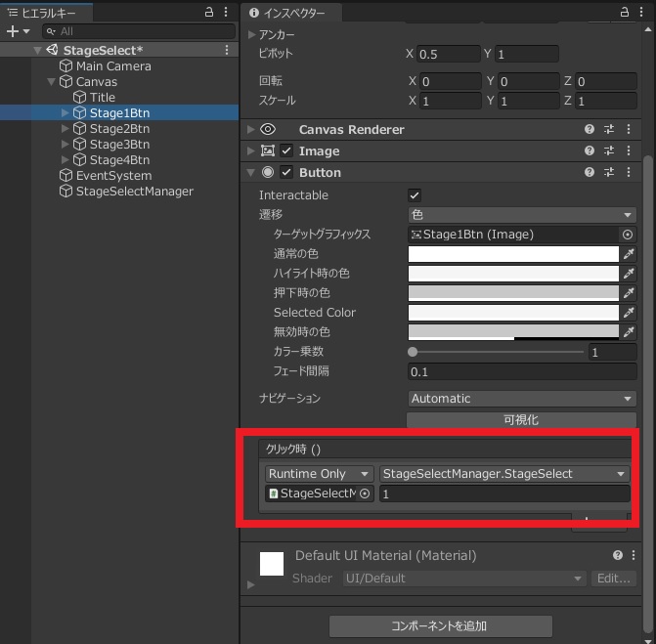Lock the Hierarchy panel with the padlock icon
Viewport: 656px width, 644px height.
click(x=209, y=12)
